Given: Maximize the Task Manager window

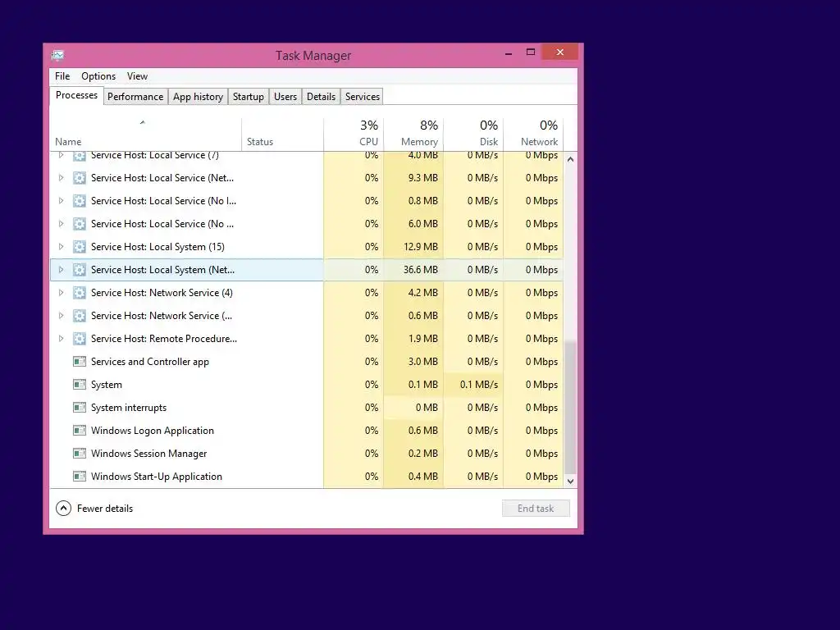Looking at the screenshot, I should tap(531, 52).
